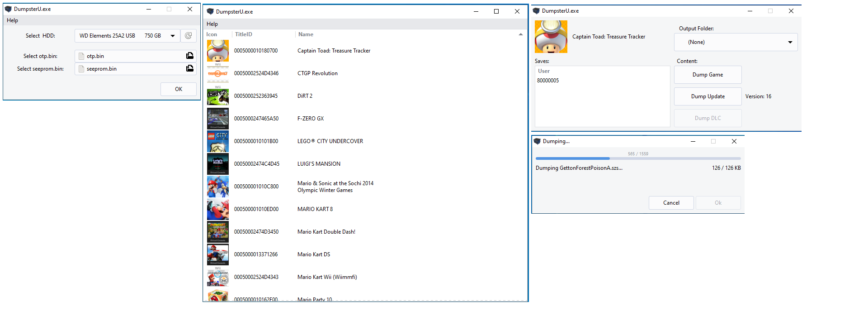Screen dimensions: 868x326
Task: Click the TitleID column header
Action: pos(244,34)
